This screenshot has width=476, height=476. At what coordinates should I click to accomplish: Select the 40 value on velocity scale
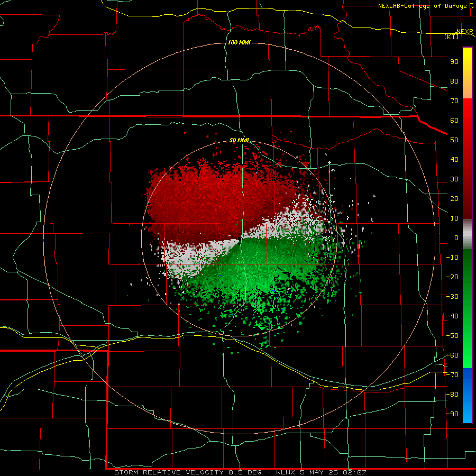coord(454,159)
